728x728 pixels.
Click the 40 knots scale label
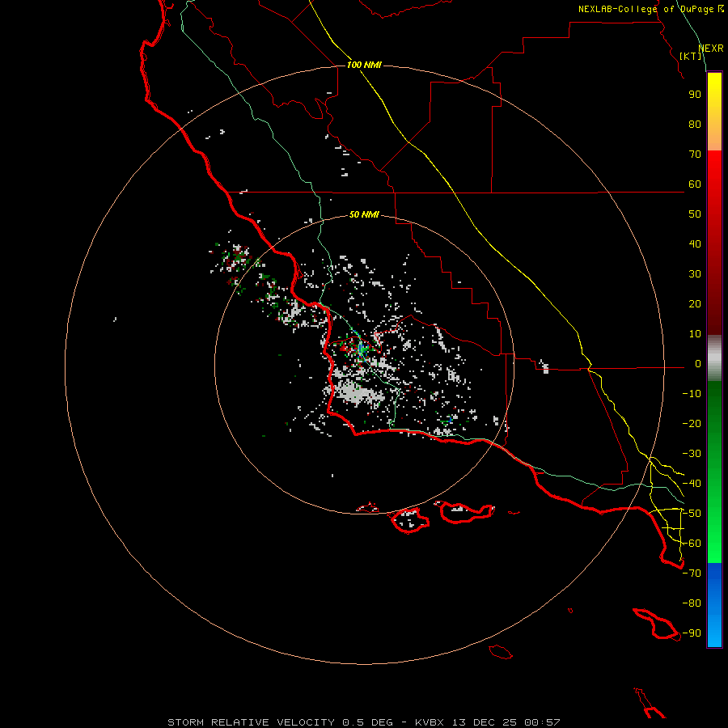pyautogui.click(x=695, y=243)
